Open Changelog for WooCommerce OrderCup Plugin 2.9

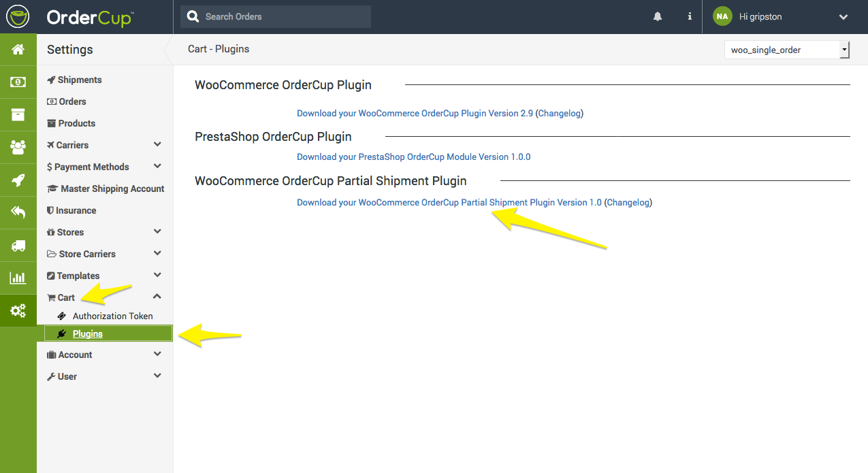[560, 113]
